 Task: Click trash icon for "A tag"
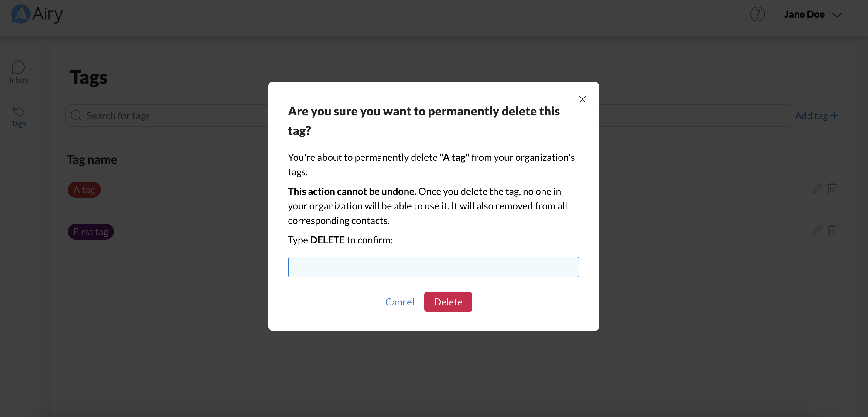[x=832, y=189]
